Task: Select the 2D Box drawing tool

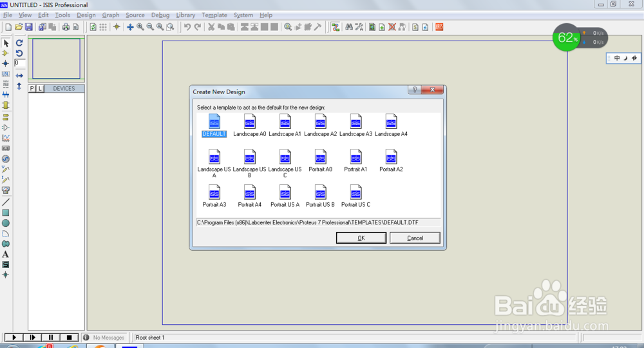Action: 6,213
